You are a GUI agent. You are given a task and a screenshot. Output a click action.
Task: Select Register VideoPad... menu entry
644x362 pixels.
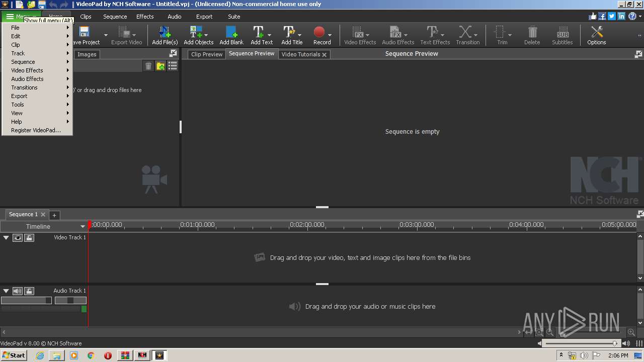click(x=38, y=130)
